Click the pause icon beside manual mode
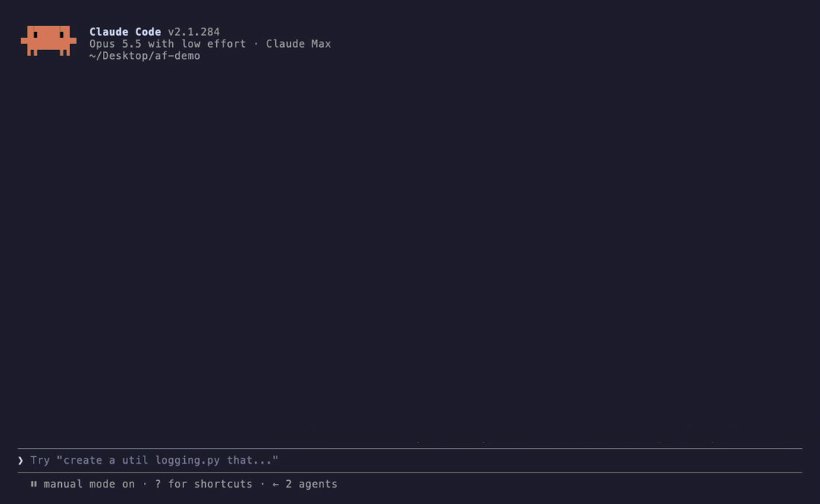This screenshot has height=504, width=820. (34, 484)
